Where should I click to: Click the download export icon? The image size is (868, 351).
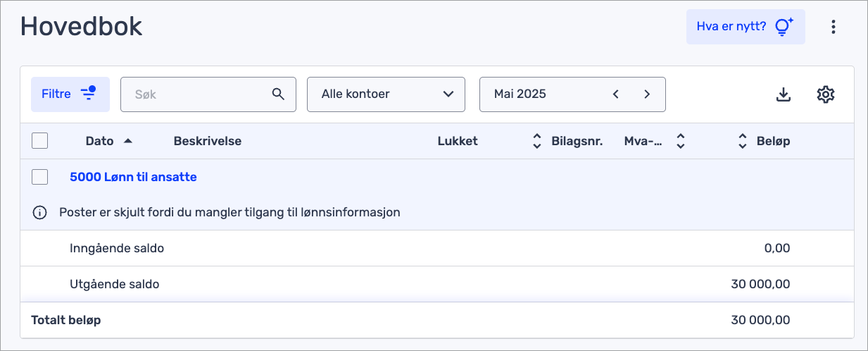784,94
